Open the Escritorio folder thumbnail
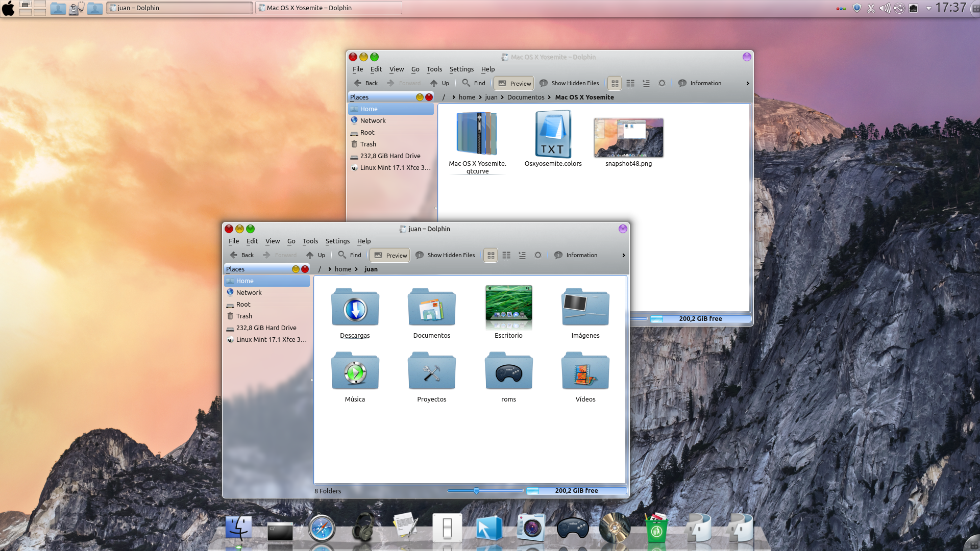Image resolution: width=980 pixels, height=551 pixels. (x=509, y=308)
